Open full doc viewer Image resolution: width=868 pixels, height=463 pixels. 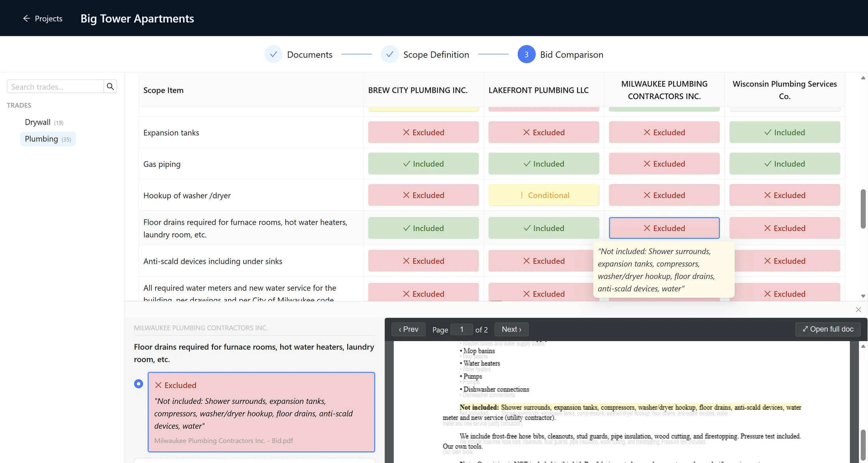(828, 329)
